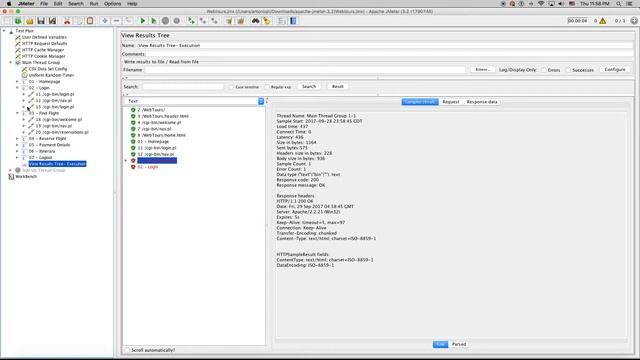Click the Raw view button
Viewport: 640px width, 360px height.
pos(440,344)
